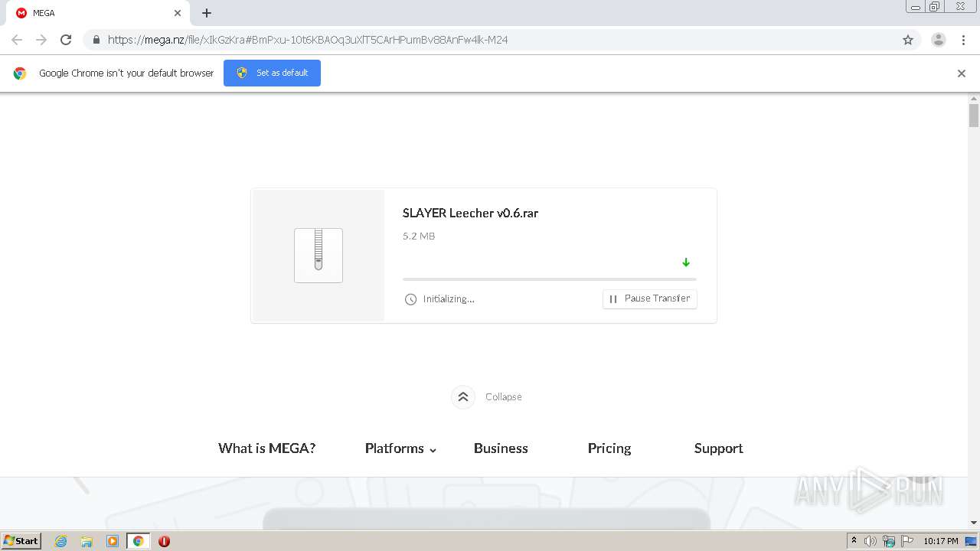Screen dimensions: 980x551
Task: Reload the MEGA page
Action: [66, 40]
